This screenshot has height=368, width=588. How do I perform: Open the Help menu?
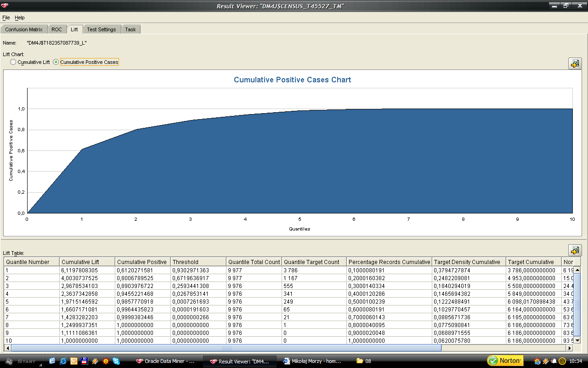pos(20,17)
